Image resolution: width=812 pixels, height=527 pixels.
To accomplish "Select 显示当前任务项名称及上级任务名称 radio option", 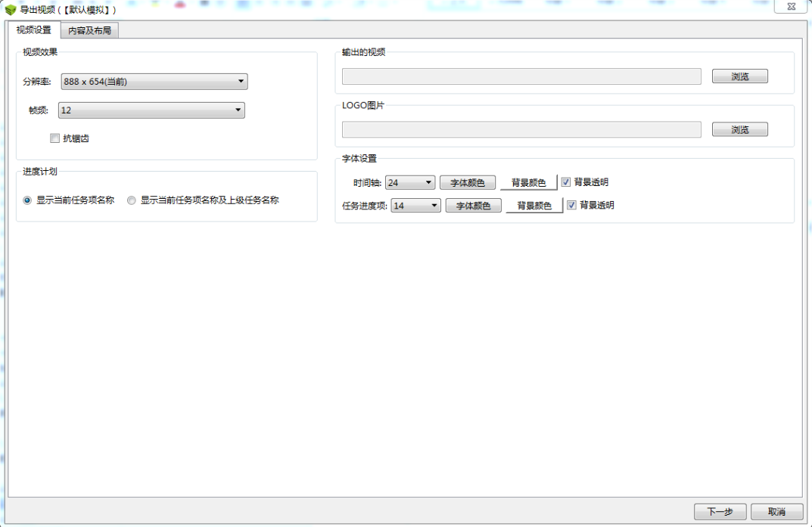I will [132, 200].
